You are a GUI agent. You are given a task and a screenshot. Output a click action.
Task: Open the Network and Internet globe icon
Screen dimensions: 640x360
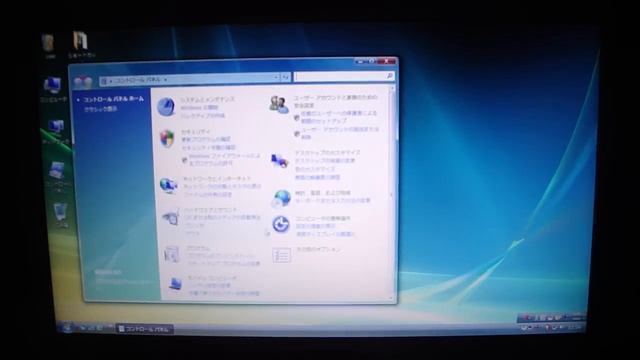(x=168, y=186)
